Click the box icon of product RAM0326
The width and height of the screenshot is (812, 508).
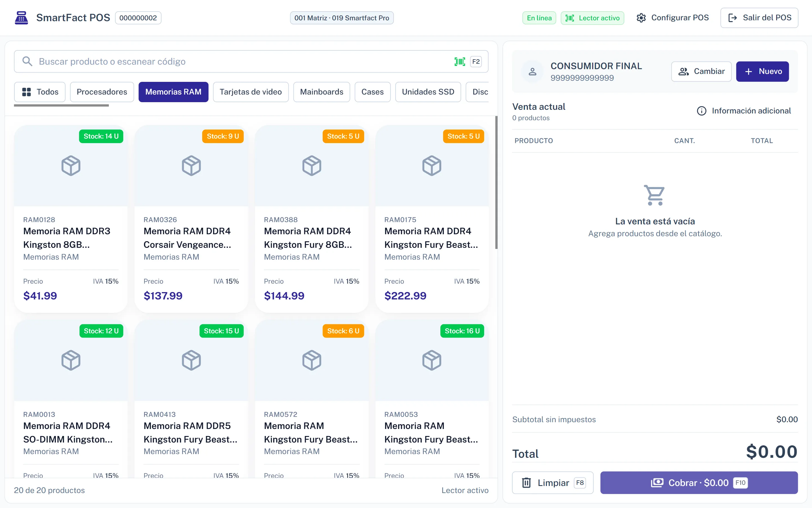pos(191,166)
